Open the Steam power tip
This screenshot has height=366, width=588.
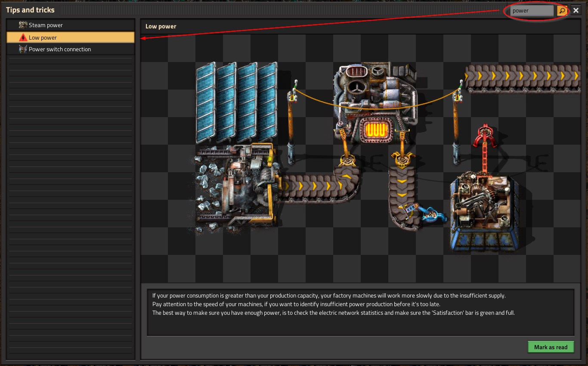(x=71, y=25)
